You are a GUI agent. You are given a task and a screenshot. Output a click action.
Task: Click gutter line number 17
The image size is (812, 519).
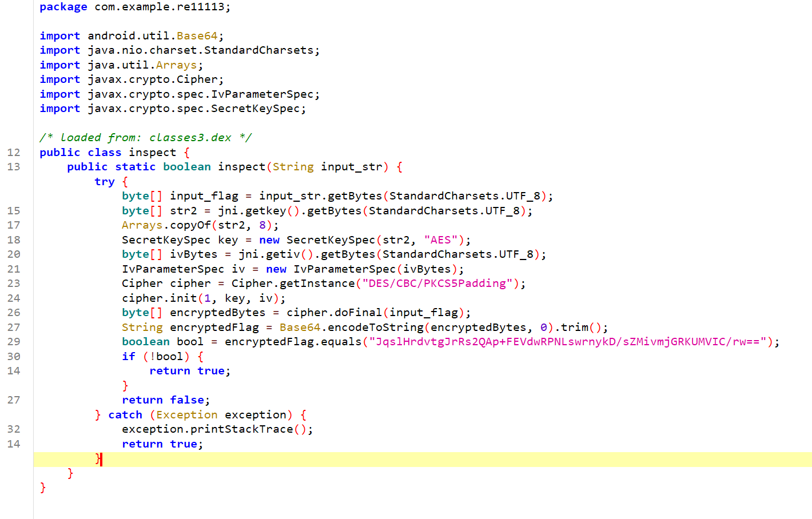[x=14, y=225]
